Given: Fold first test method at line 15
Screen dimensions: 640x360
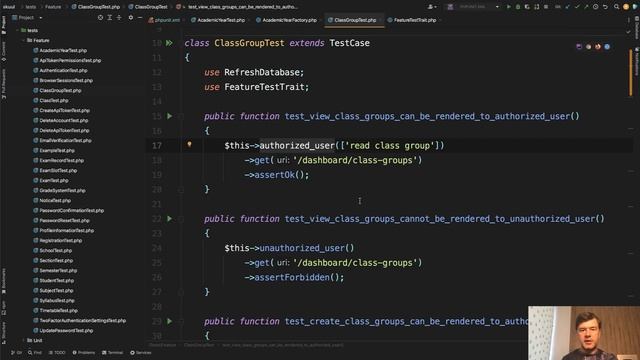Looking at the screenshot, I should click(181, 116).
